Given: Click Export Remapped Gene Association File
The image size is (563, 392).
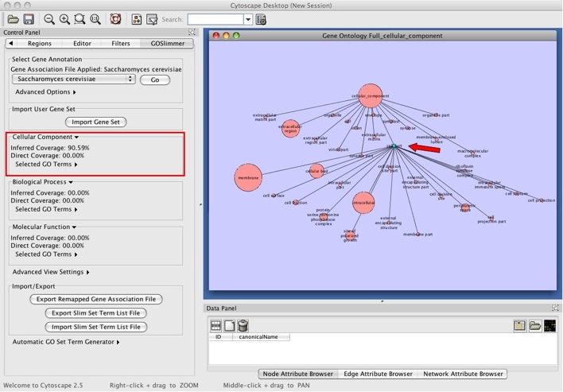Looking at the screenshot, I should pyautogui.click(x=95, y=300).
